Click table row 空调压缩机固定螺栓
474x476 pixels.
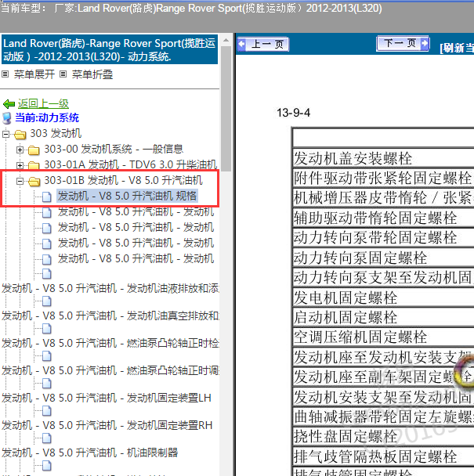tap(383, 337)
